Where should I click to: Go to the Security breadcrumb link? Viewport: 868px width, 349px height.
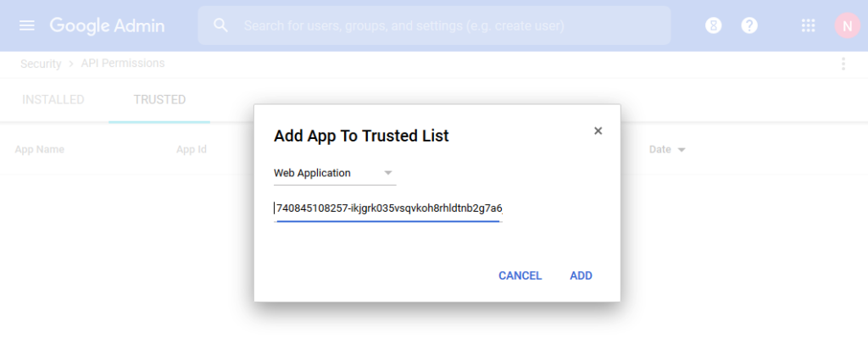pyautogui.click(x=41, y=64)
